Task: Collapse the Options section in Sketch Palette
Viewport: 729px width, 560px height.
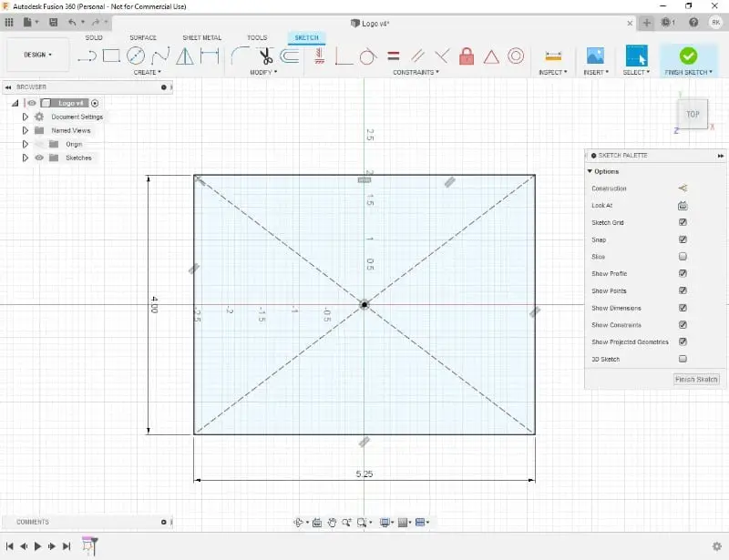Action: point(590,171)
